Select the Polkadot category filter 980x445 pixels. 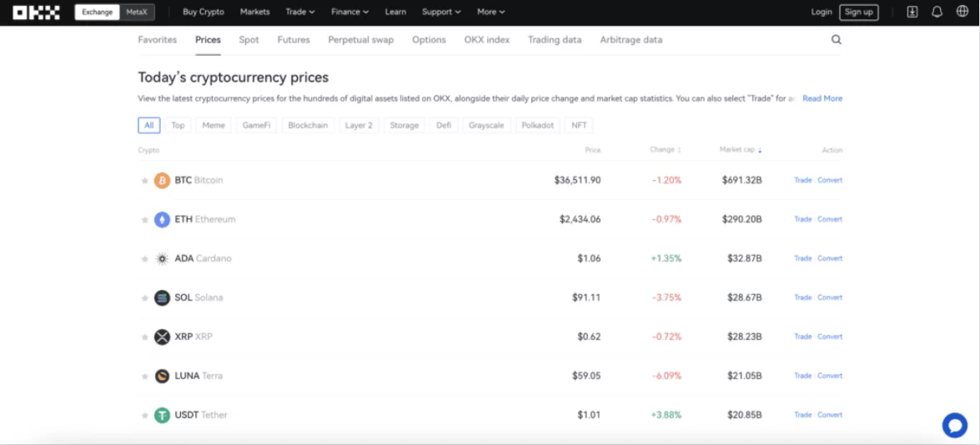pyautogui.click(x=537, y=126)
